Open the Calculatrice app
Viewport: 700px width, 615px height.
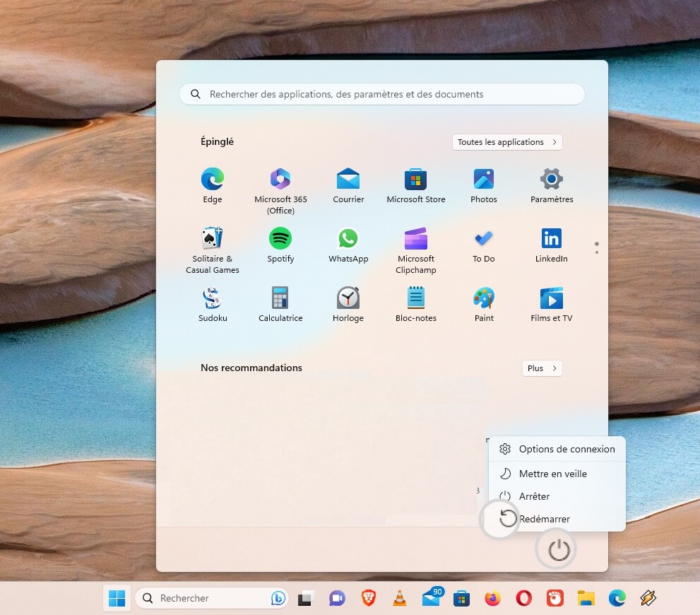[280, 305]
